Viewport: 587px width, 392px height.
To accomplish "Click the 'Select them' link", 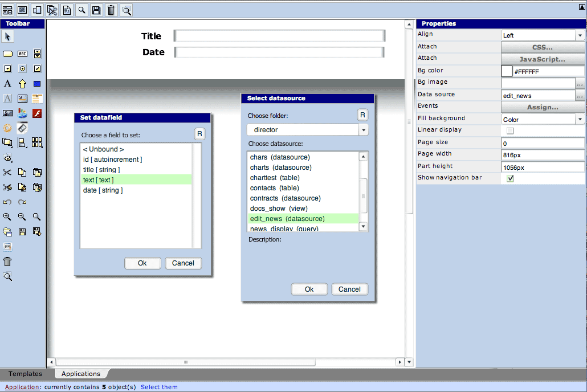I will coord(159,387).
